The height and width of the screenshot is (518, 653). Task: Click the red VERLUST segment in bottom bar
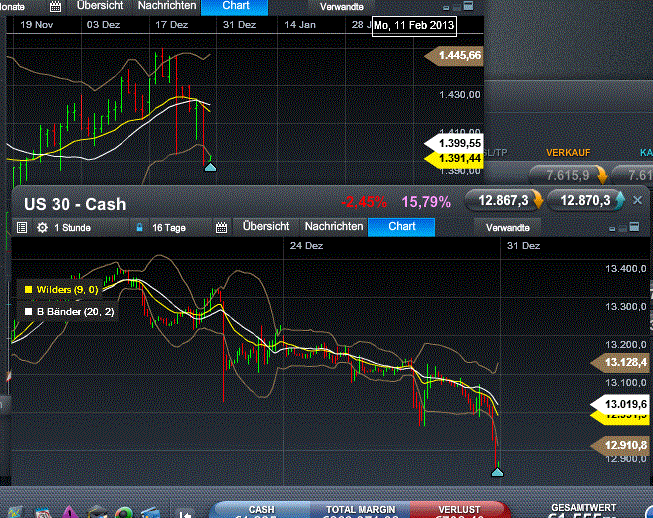point(459,510)
